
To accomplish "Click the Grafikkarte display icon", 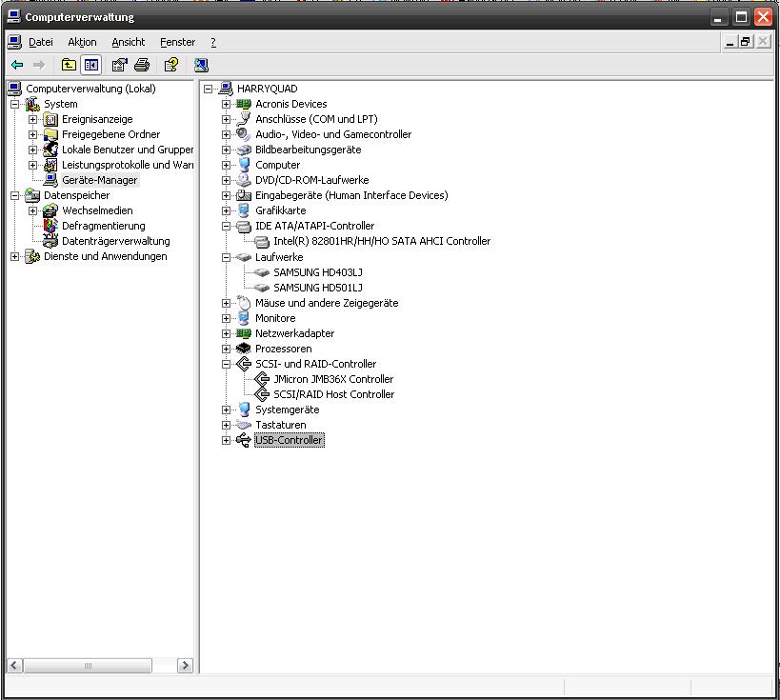I will pyautogui.click(x=244, y=210).
